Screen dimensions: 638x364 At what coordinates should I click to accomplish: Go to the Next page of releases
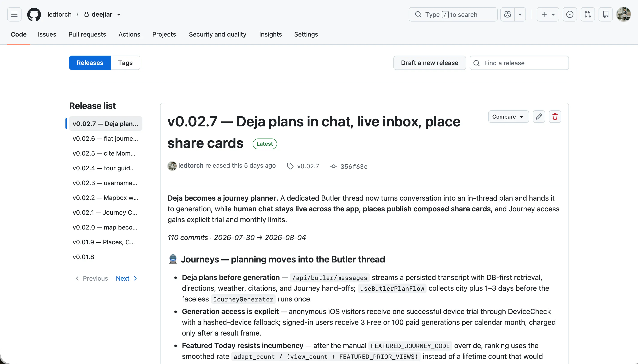[127, 278]
